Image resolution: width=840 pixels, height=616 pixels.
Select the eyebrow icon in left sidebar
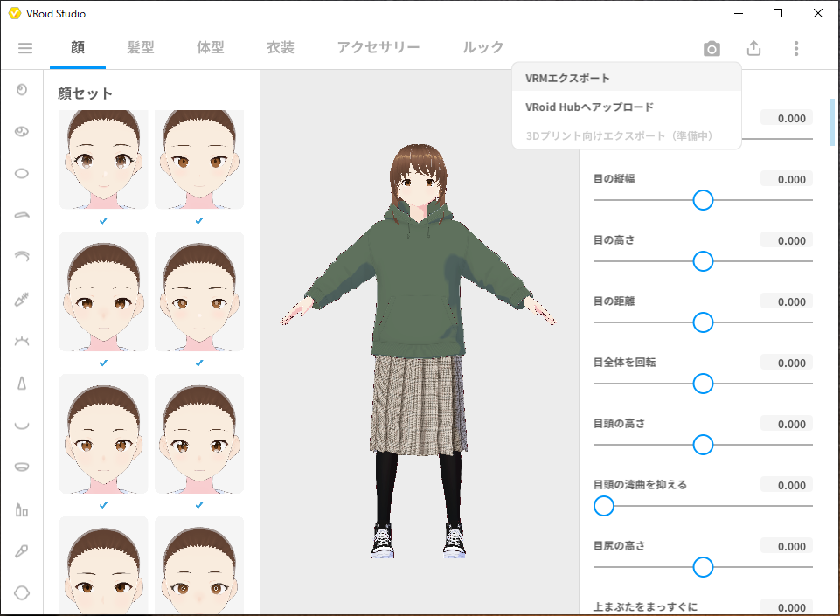(x=22, y=214)
